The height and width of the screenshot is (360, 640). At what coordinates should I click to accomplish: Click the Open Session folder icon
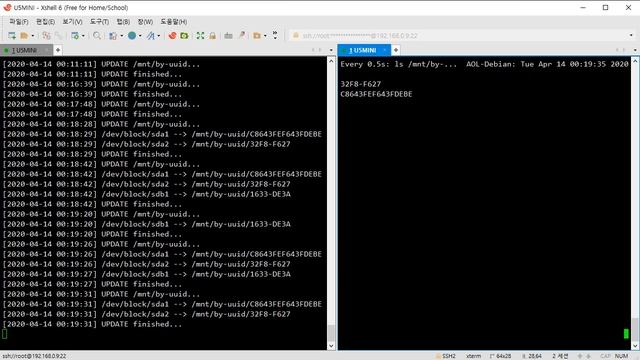(24, 36)
